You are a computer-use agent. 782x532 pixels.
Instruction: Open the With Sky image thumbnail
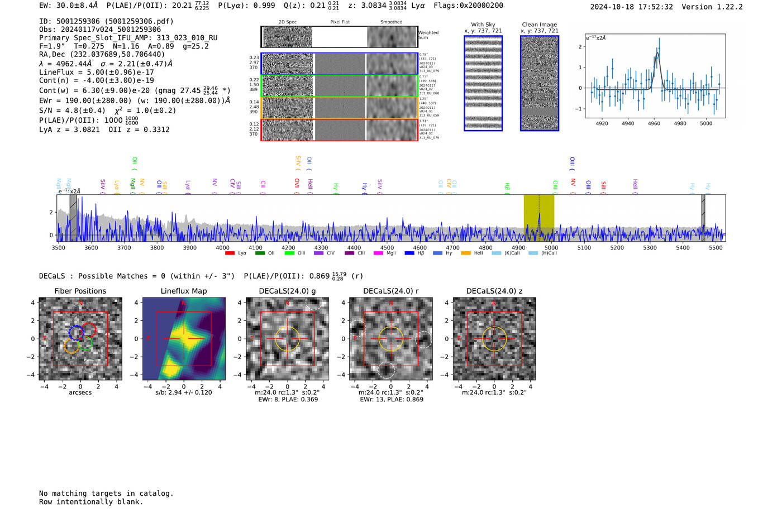pos(483,83)
